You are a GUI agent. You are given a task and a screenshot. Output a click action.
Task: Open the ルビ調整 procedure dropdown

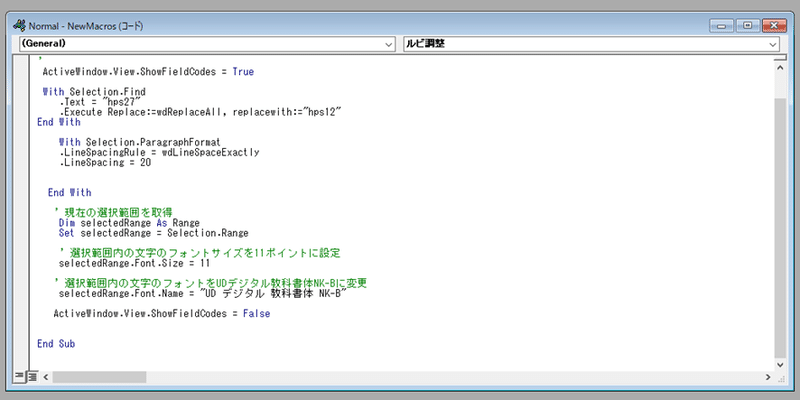tap(591, 44)
